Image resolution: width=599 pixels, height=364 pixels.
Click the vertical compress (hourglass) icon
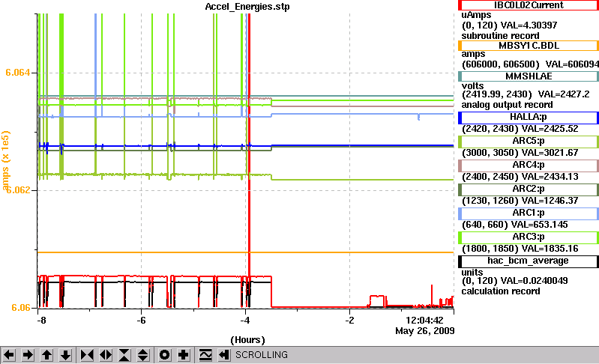click(124, 355)
